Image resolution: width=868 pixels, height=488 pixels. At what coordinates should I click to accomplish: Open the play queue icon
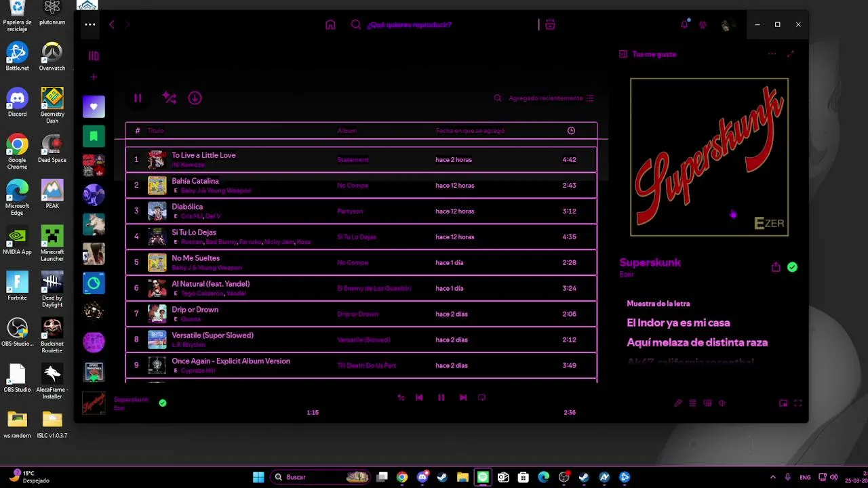click(692, 403)
